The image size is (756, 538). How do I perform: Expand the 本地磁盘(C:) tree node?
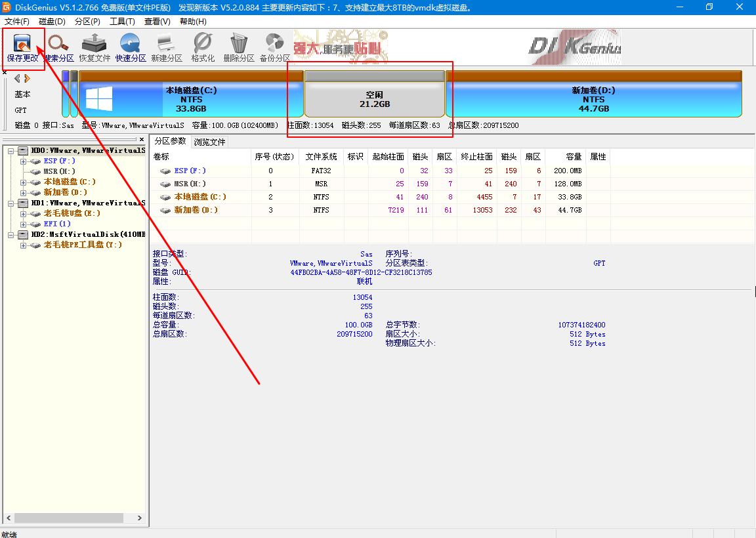(23, 182)
